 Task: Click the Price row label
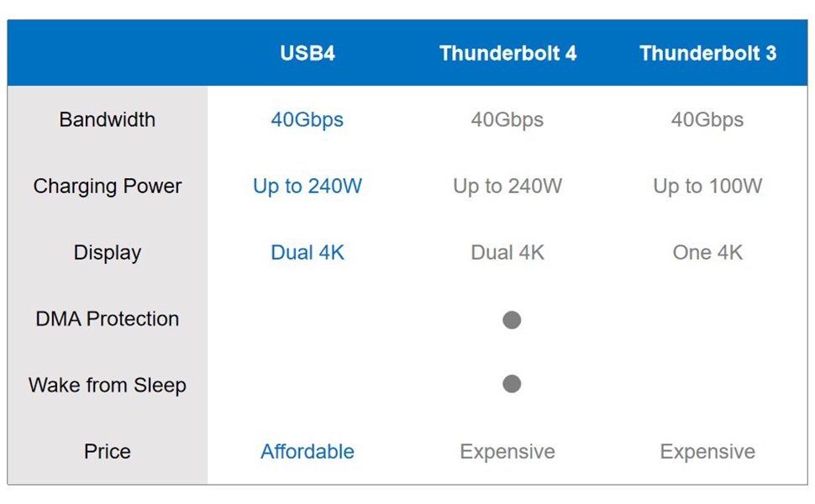(108, 451)
